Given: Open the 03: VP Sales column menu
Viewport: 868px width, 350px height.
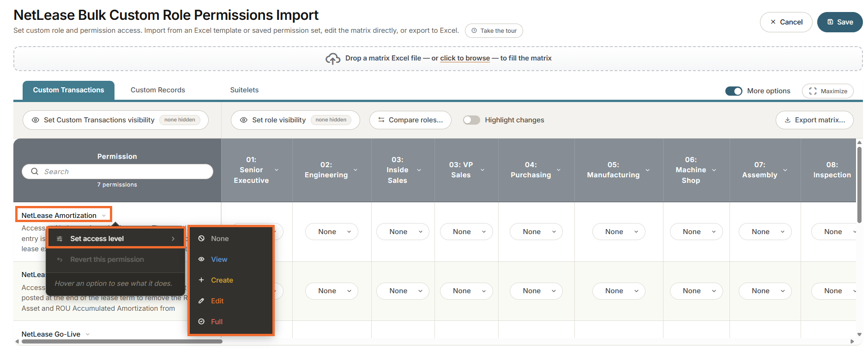Looking at the screenshot, I should (x=482, y=170).
